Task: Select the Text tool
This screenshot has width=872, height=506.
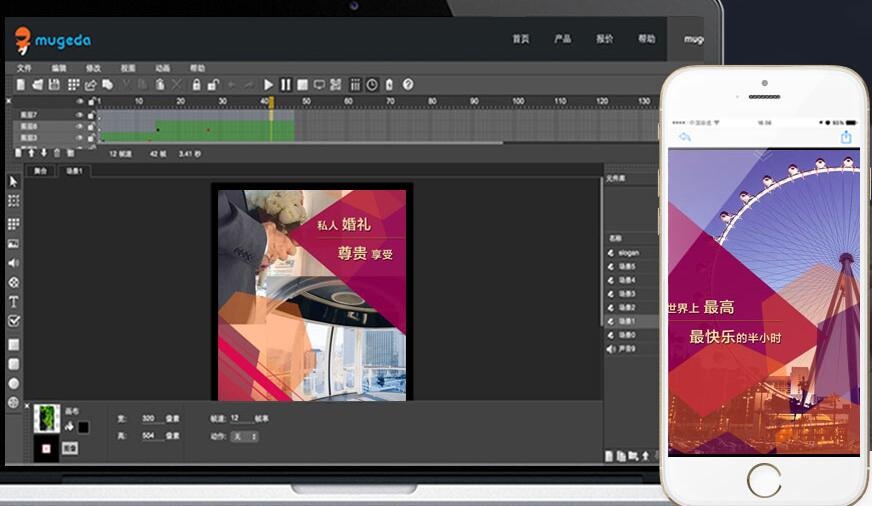Action: click(13, 302)
